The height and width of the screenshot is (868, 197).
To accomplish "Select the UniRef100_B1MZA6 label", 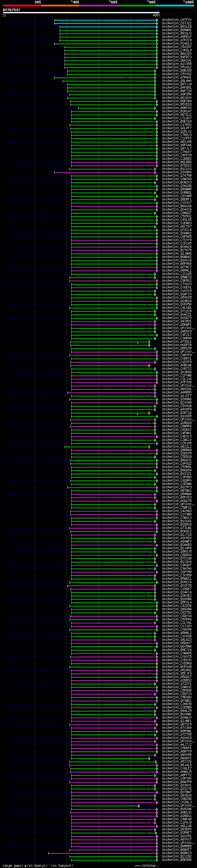I will [x=176, y=809].
